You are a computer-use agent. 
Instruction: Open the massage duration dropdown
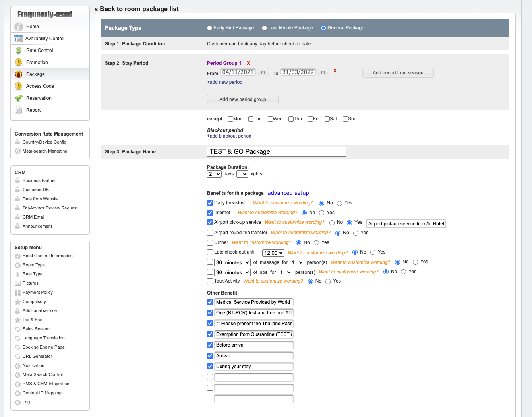[232, 263]
